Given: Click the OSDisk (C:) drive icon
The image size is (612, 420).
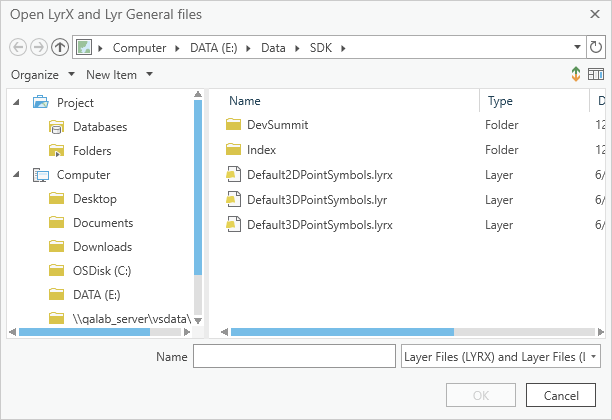Looking at the screenshot, I should (x=57, y=271).
